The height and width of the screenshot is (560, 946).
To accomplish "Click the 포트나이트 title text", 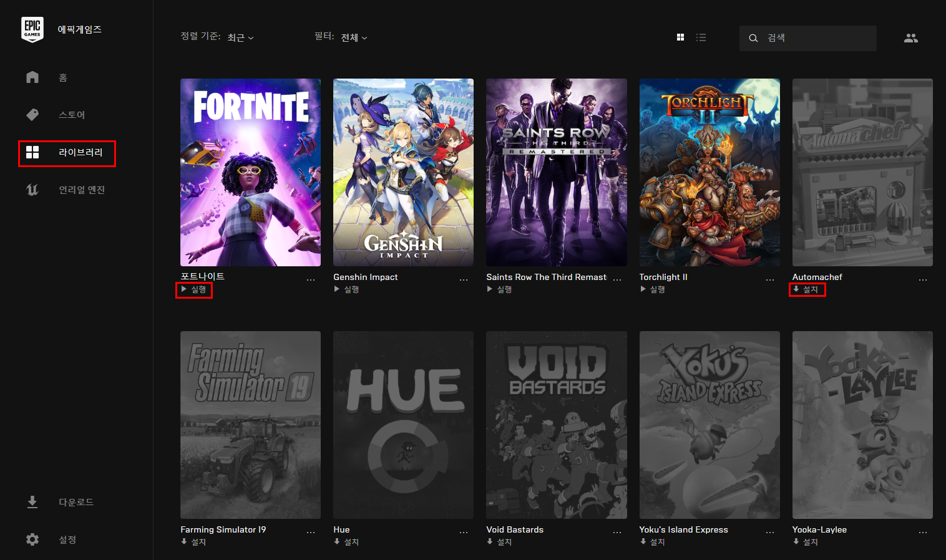I will [202, 276].
